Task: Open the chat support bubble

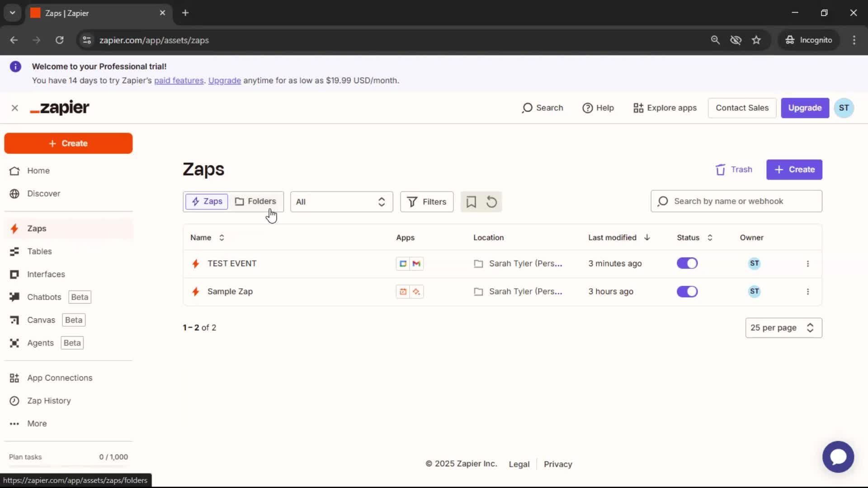Action: point(838,457)
